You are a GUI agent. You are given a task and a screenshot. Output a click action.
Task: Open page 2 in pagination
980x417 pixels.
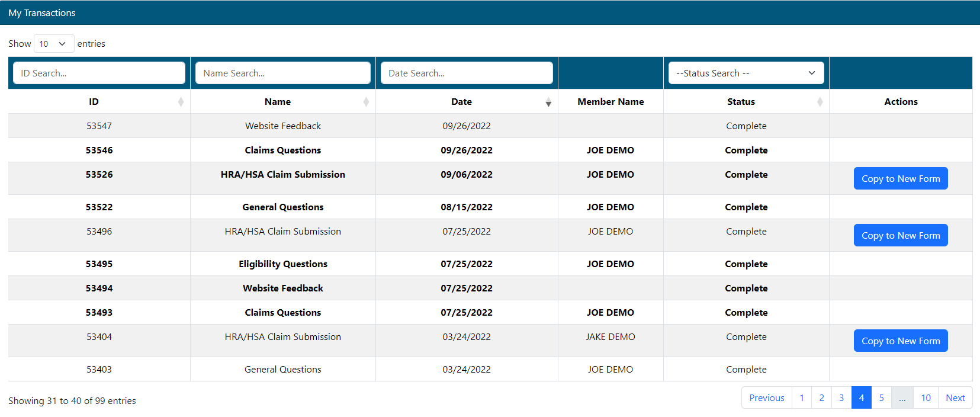821,398
